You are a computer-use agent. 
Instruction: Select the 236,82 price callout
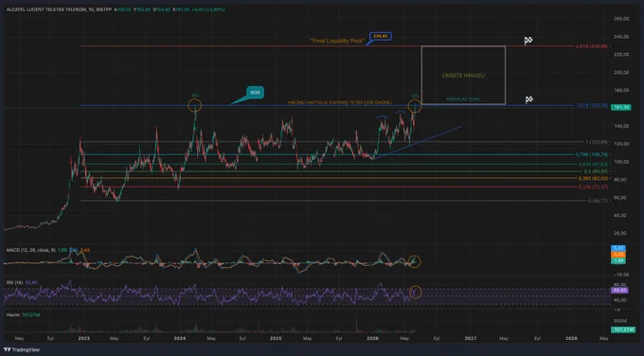point(381,36)
